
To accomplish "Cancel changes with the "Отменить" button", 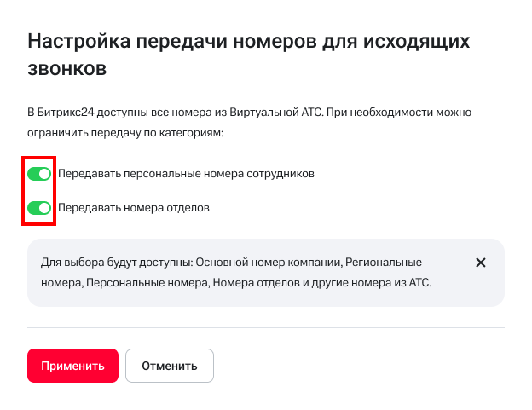I will coord(170,366).
